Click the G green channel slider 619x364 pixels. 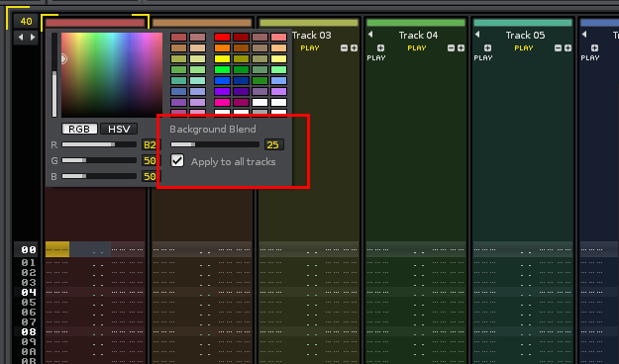pyautogui.click(x=99, y=160)
